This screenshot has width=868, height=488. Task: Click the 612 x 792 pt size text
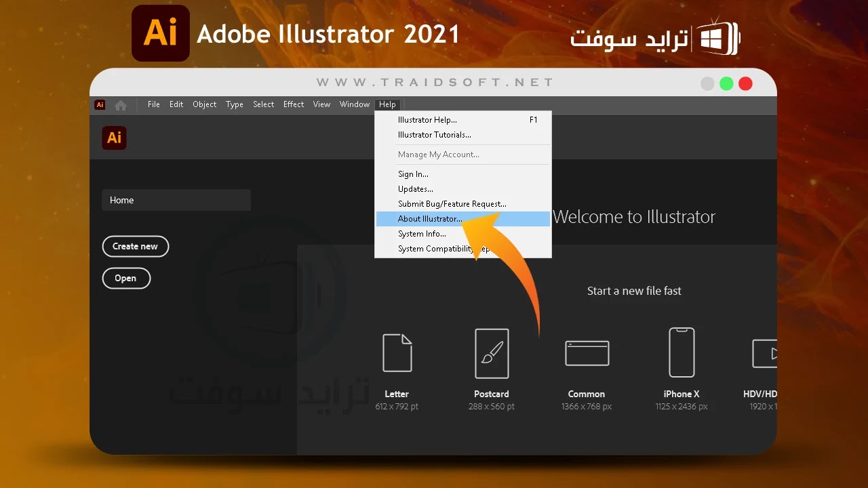tap(397, 407)
